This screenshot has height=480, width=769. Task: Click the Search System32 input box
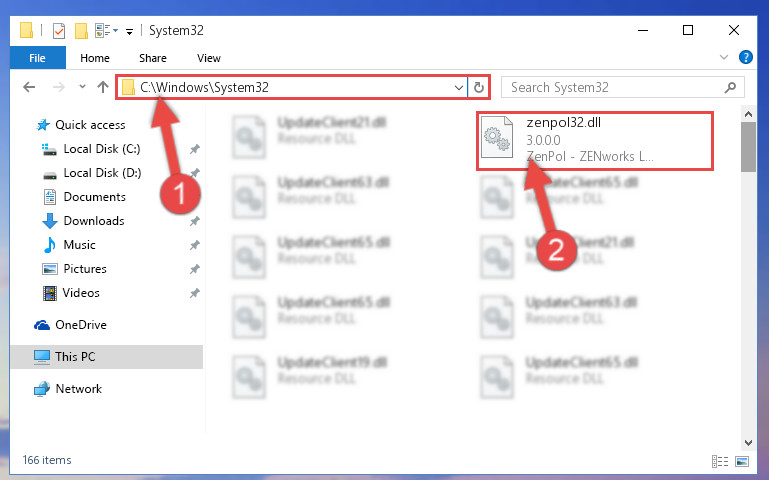622,87
